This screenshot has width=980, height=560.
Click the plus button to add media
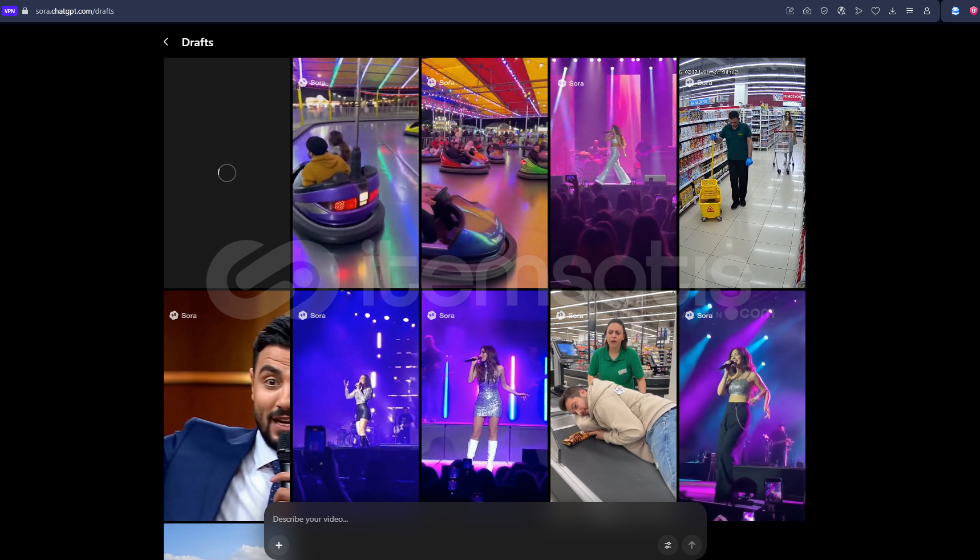(x=279, y=545)
